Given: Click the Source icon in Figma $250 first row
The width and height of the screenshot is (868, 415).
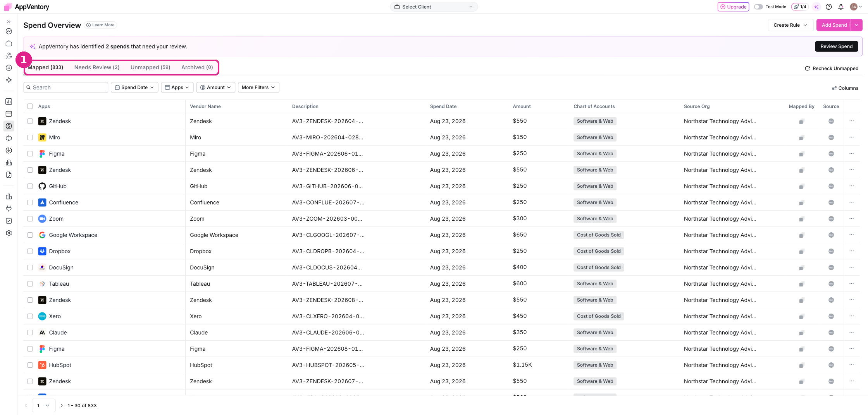Looking at the screenshot, I should click(831, 154).
